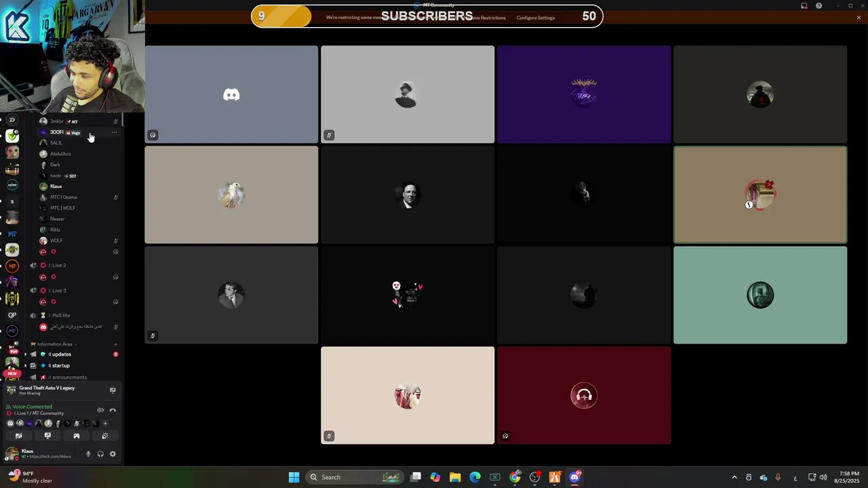The width and height of the screenshot is (868, 488).
Task: Disconnect from voice channel
Action: click(113, 410)
